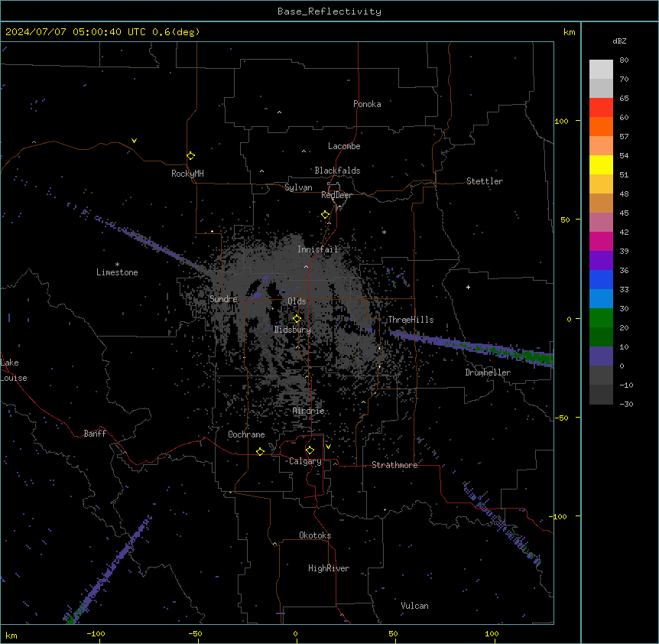
Task: Select the Base_Reflectivity title
Action: tap(329, 11)
